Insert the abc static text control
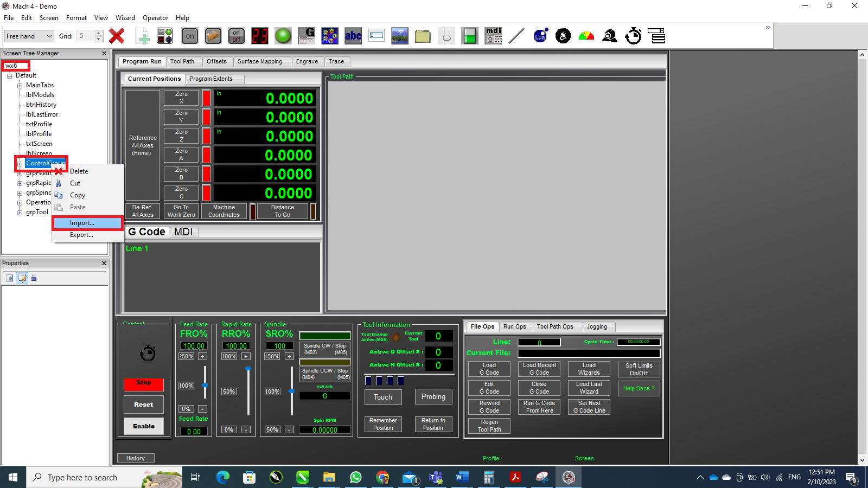The image size is (868, 488). coord(353,36)
